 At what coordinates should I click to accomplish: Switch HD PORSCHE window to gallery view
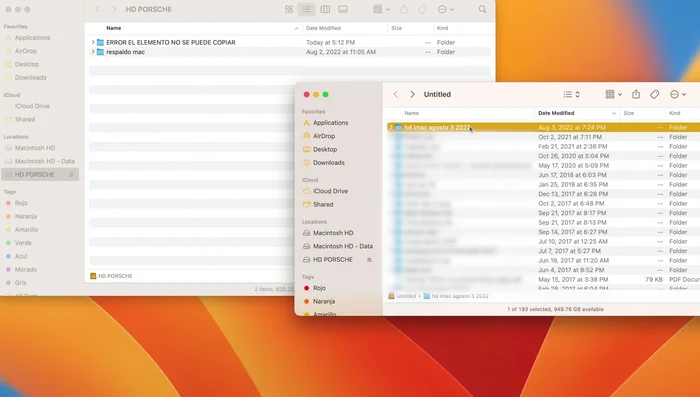(343, 9)
